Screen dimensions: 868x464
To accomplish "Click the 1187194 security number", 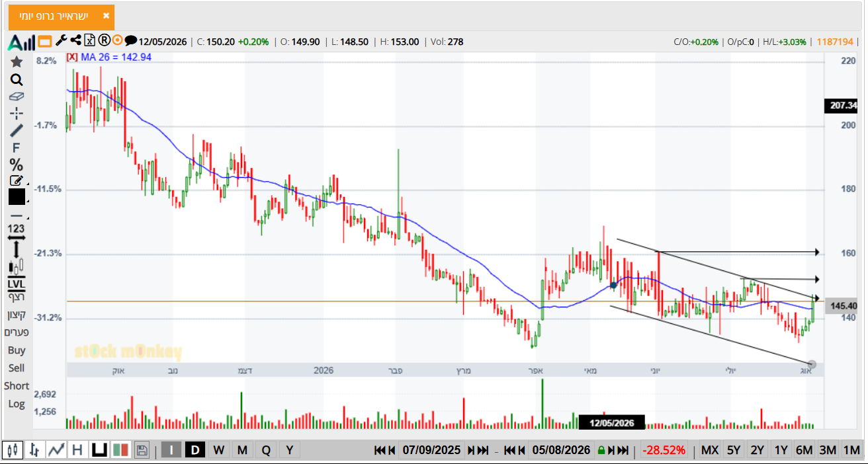I will point(835,42).
